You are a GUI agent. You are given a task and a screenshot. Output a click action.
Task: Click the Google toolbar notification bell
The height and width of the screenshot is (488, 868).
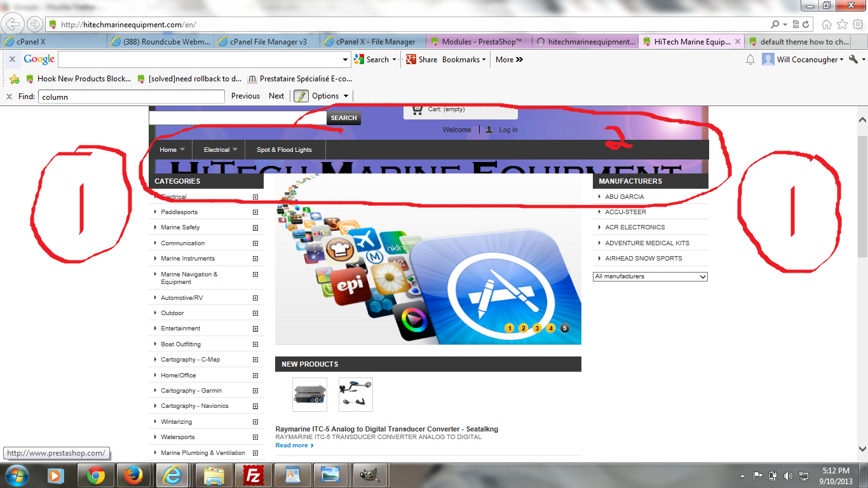[x=750, y=59]
